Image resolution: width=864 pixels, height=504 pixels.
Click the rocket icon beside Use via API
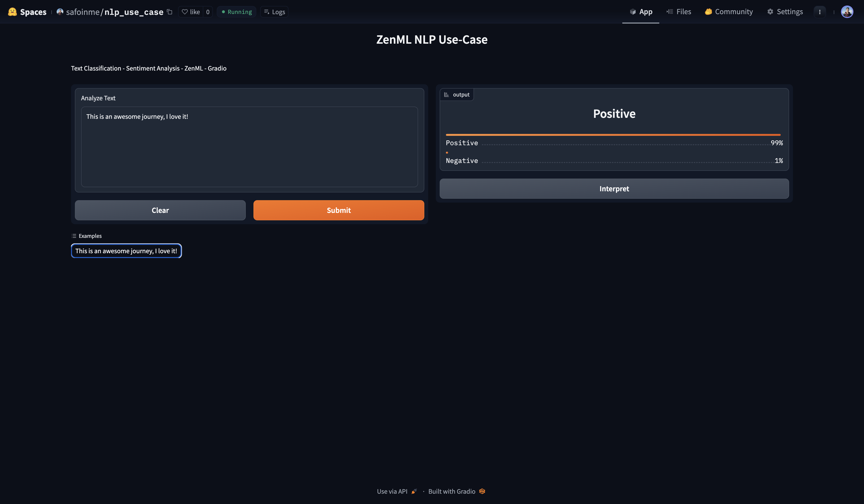(x=414, y=491)
